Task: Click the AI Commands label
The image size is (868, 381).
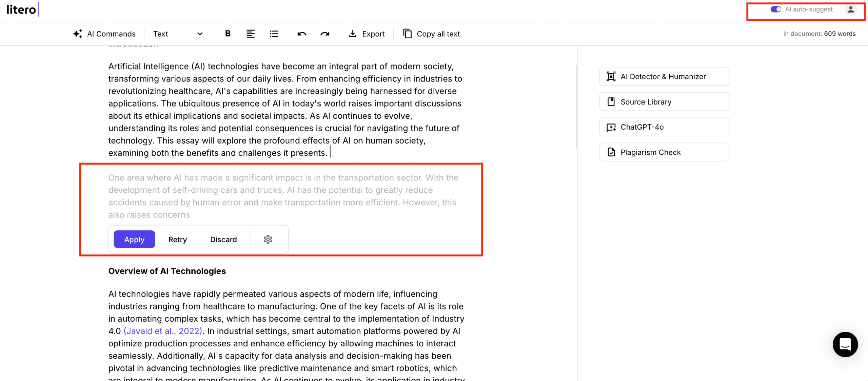Action: 111,34
